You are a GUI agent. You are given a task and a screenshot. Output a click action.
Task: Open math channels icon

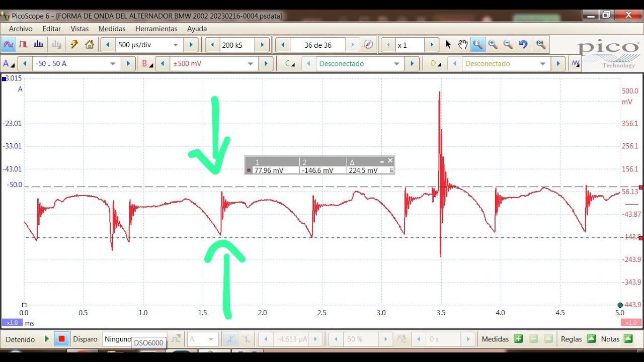point(576,64)
